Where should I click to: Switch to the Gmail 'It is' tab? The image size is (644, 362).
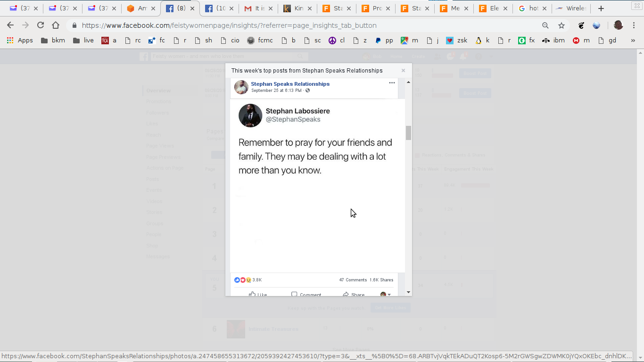tap(257, 8)
